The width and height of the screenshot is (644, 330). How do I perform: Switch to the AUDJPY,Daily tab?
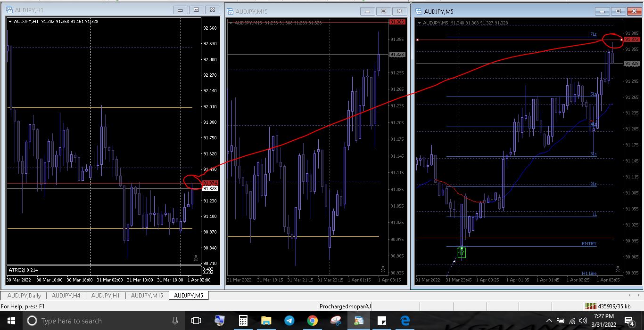tap(24, 296)
